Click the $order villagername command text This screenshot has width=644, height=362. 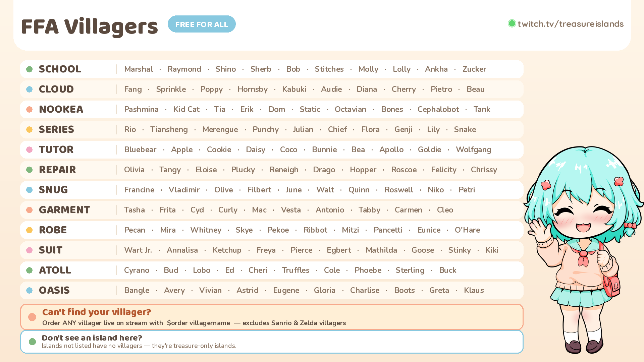pos(199,323)
